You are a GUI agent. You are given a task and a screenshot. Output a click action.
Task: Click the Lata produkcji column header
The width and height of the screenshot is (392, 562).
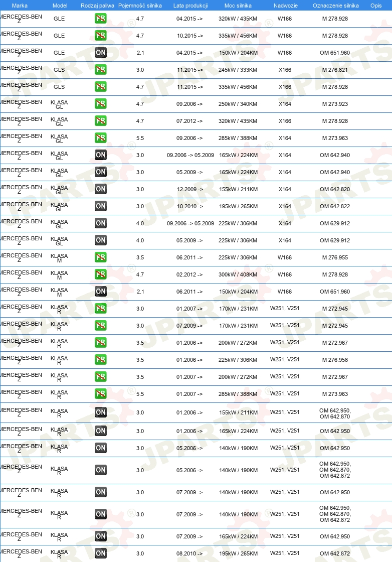(190, 6)
